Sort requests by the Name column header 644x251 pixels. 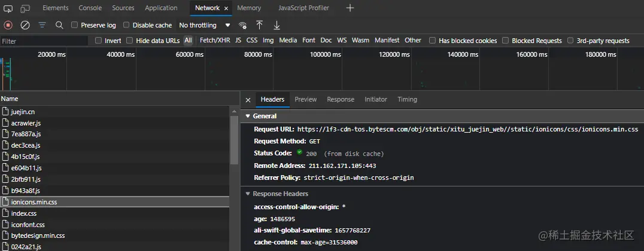[x=120, y=99]
